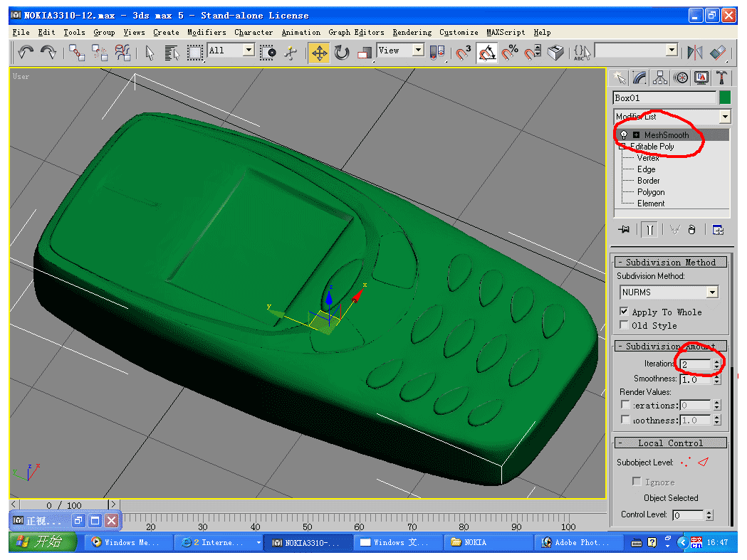The width and height of the screenshot is (747, 560).
Task: Switch to the Hierarchy command panel tab
Action: [660, 78]
